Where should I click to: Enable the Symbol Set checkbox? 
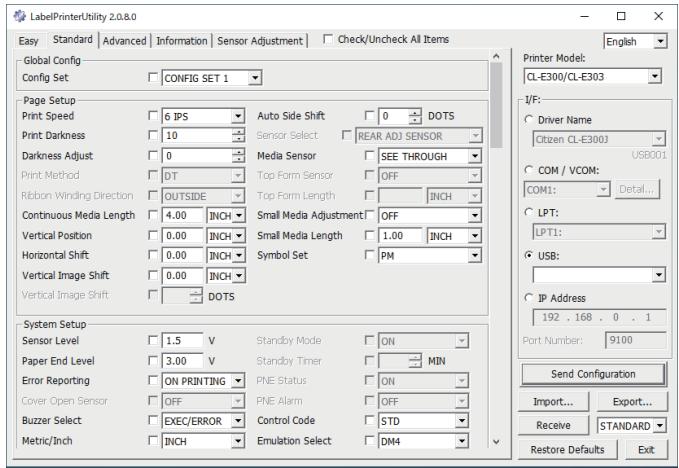pos(369,255)
